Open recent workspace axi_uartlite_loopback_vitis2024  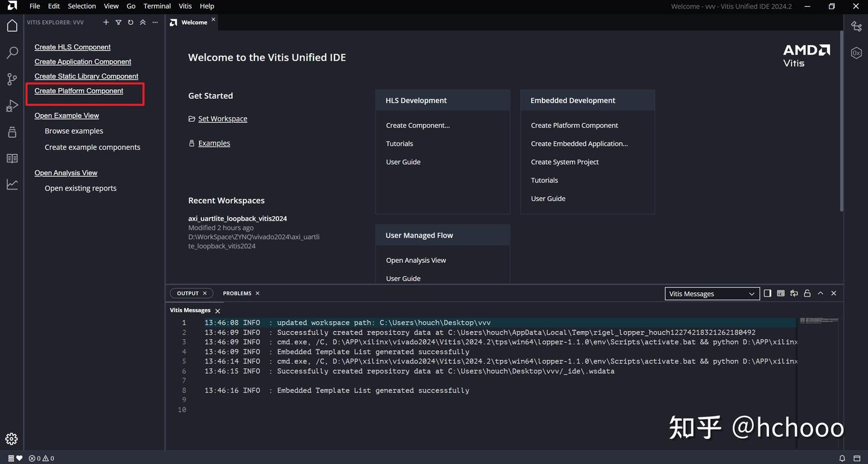[x=237, y=219]
